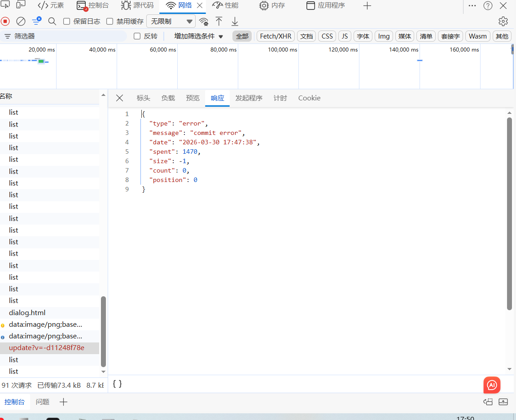The height and width of the screenshot is (420, 516).
Task: Open the network search magnifier
Action: (52, 21)
